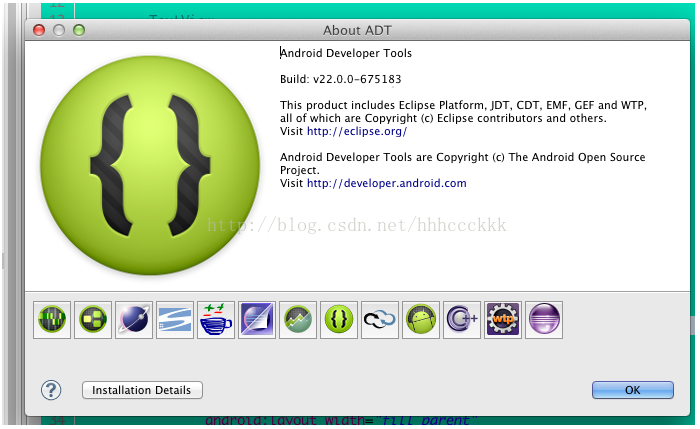
Task: Click the blue striped S-shaped feature icon
Action: (175, 320)
